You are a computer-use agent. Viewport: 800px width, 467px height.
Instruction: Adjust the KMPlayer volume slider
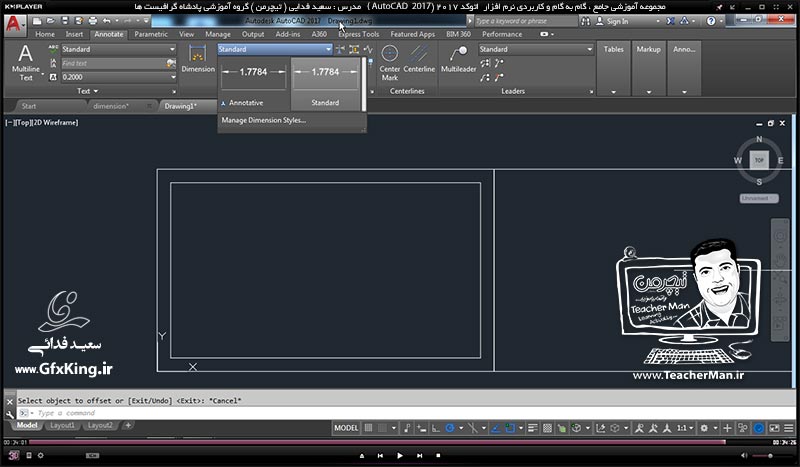(772, 456)
